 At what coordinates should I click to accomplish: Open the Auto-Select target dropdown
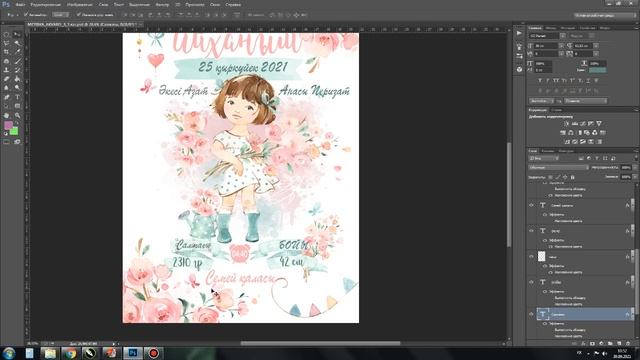click(x=60, y=15)
